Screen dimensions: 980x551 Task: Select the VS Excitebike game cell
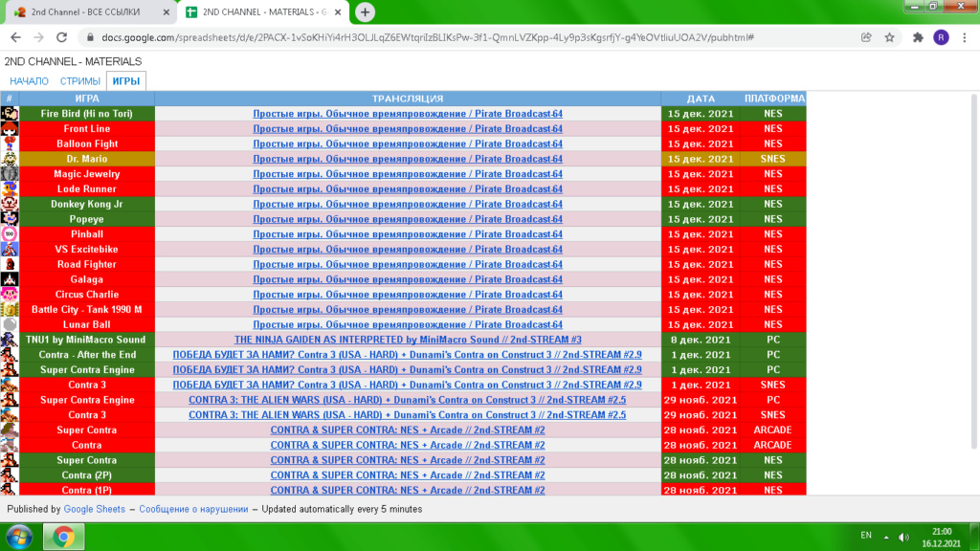pyautogui.click(x=87, y=250)
